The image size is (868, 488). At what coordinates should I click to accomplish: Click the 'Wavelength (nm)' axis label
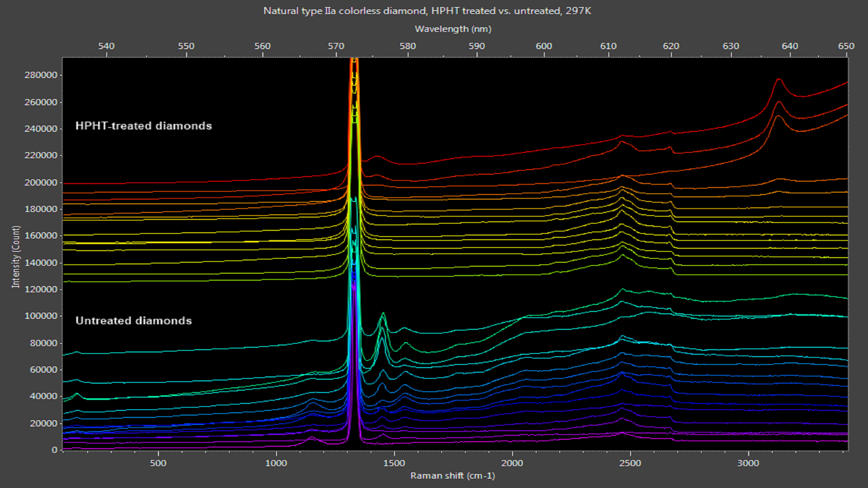pyautogui.click(x=453, y=29)
